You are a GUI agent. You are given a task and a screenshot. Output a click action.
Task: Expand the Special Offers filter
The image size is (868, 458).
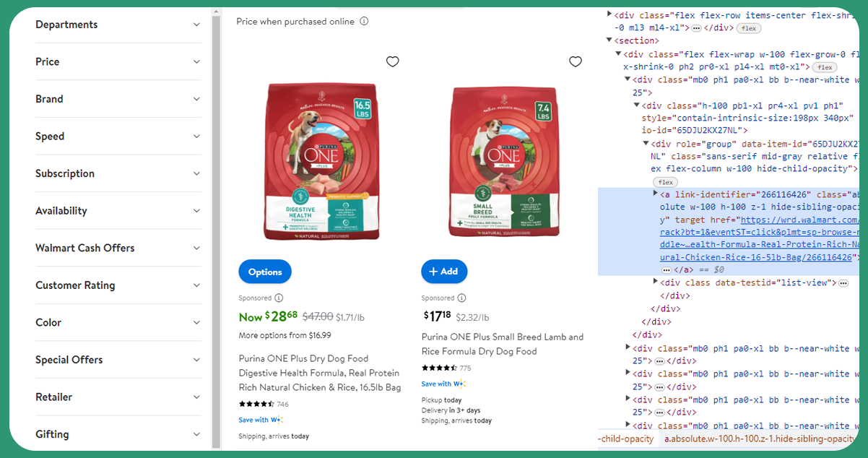(x=118, y=360)
